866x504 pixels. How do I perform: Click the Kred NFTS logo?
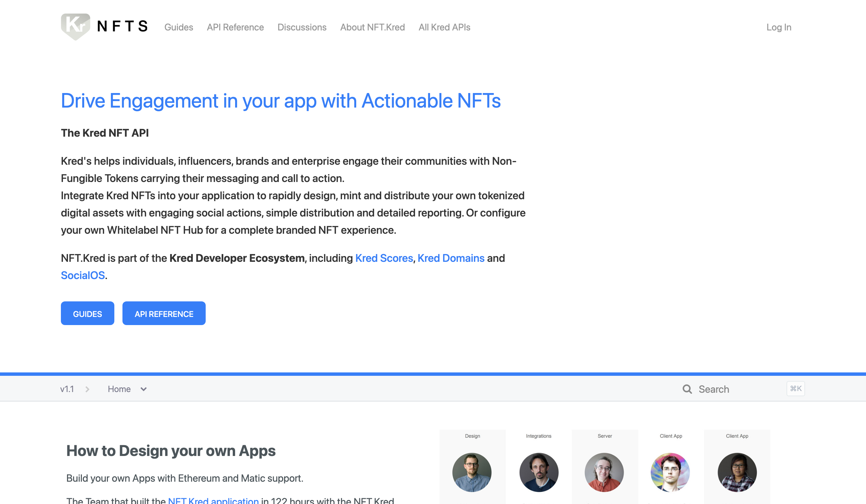point(105,27)
